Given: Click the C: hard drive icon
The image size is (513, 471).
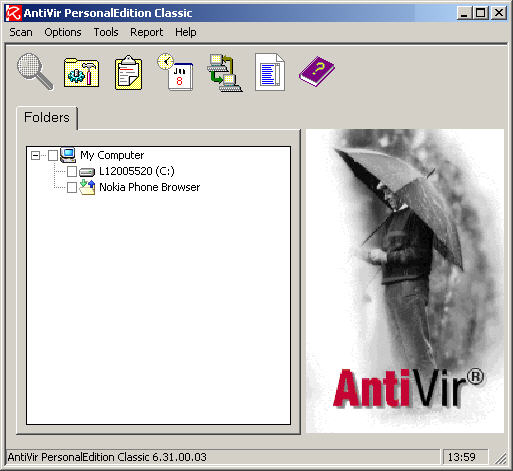Looking at the screenshot, I should pyautogui.click(x=87, y=172).
